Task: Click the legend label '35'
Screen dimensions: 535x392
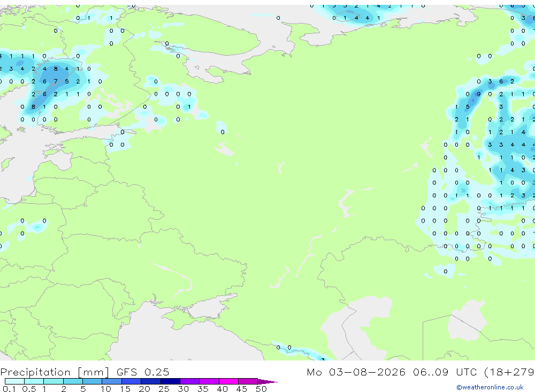Action: pos(203,389)
